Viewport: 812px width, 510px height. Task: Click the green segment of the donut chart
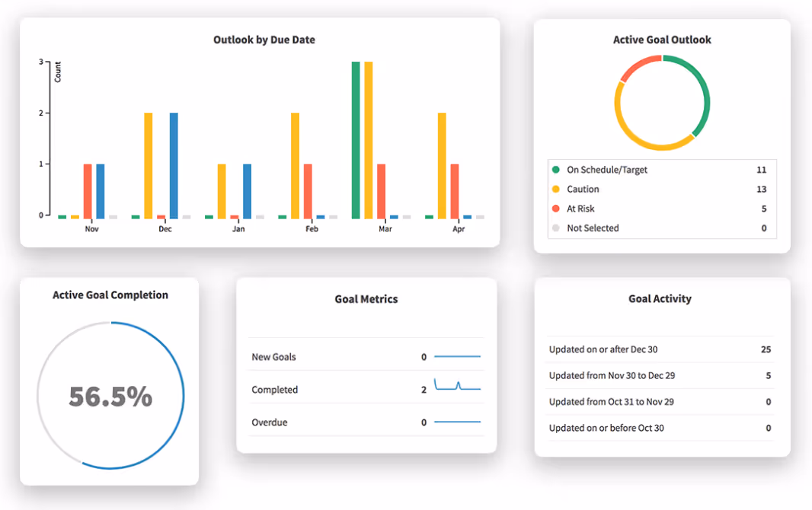[x=705, y=88]
